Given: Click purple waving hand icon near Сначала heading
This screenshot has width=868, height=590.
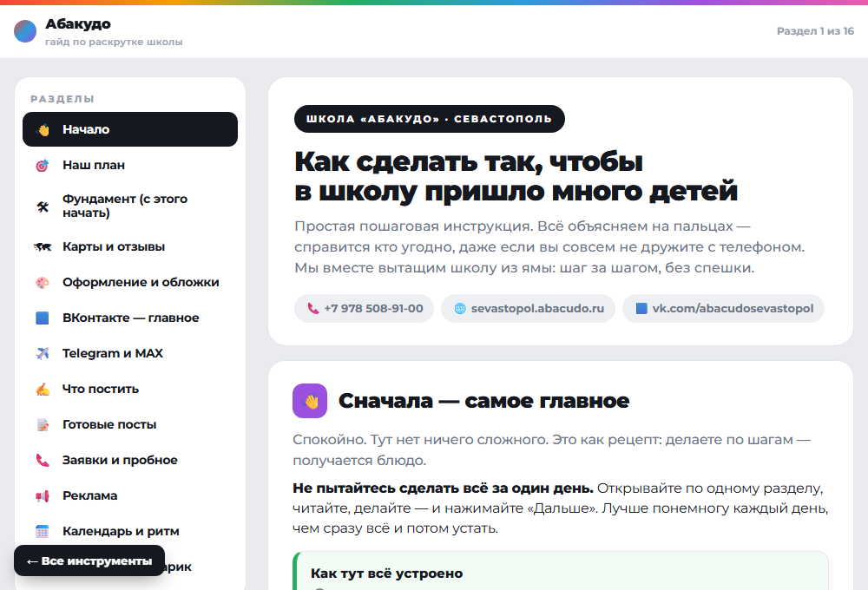Looking at the screenshot, I should point(310,401).
